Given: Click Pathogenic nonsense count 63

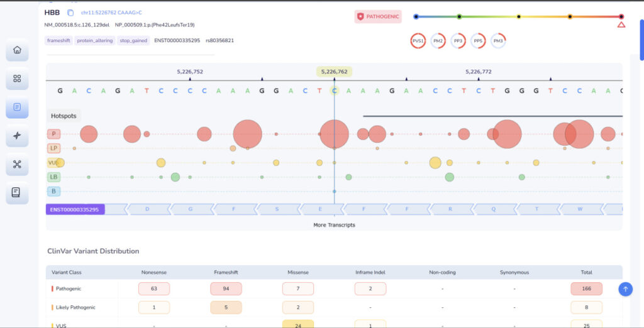Looking at the screenshot, I should (154, 288).
